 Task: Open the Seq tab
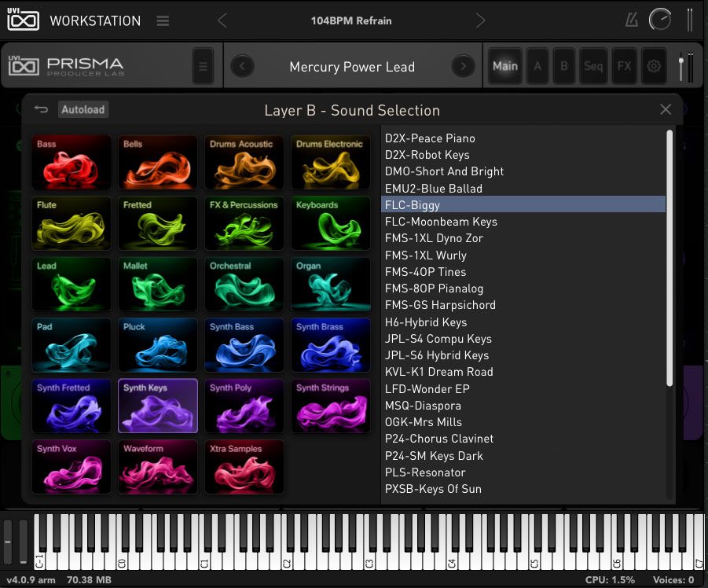593,66
